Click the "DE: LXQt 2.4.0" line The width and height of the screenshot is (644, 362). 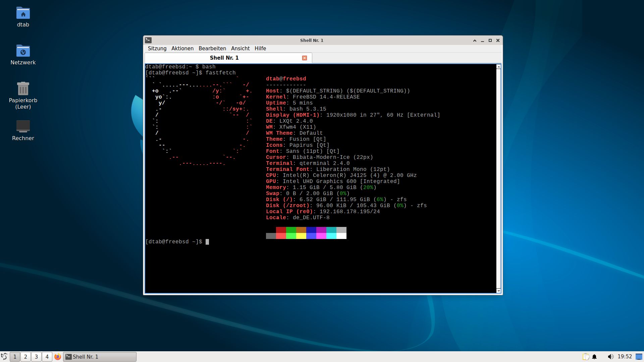(x=289, y=121)
